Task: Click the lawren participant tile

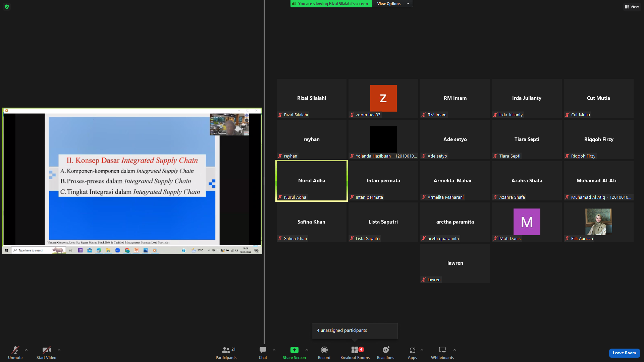Action: (x=455, y=263)
